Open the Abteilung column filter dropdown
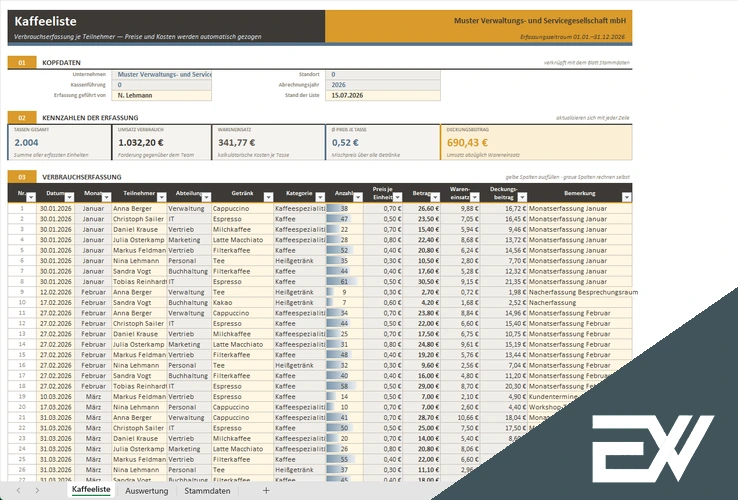This screenshot has height=500, width=738. (x=206, y=197)
